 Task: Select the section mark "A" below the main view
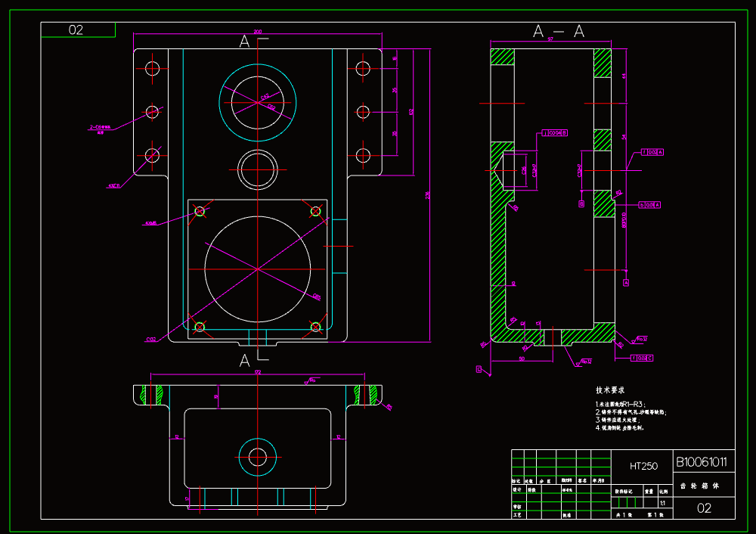point(245,360)
